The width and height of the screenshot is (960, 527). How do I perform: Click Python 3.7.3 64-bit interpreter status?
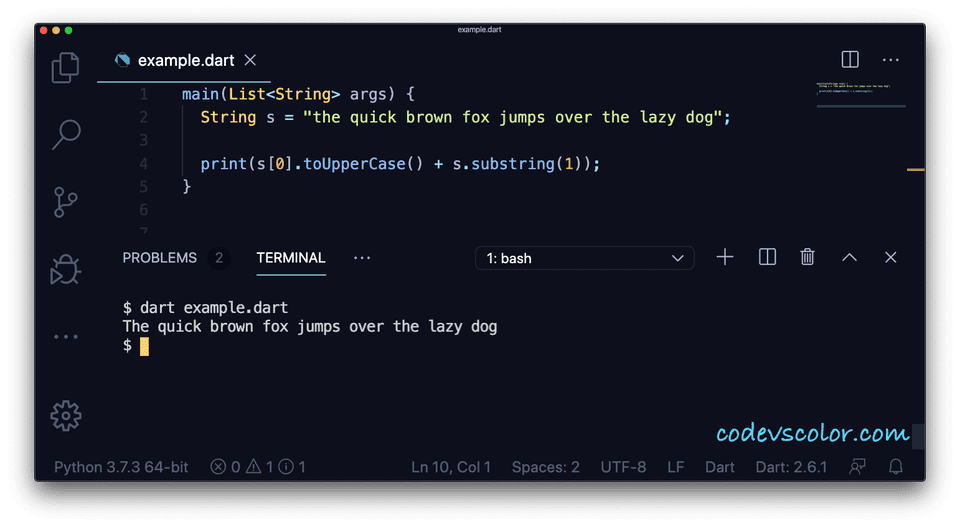coord(121,467)
